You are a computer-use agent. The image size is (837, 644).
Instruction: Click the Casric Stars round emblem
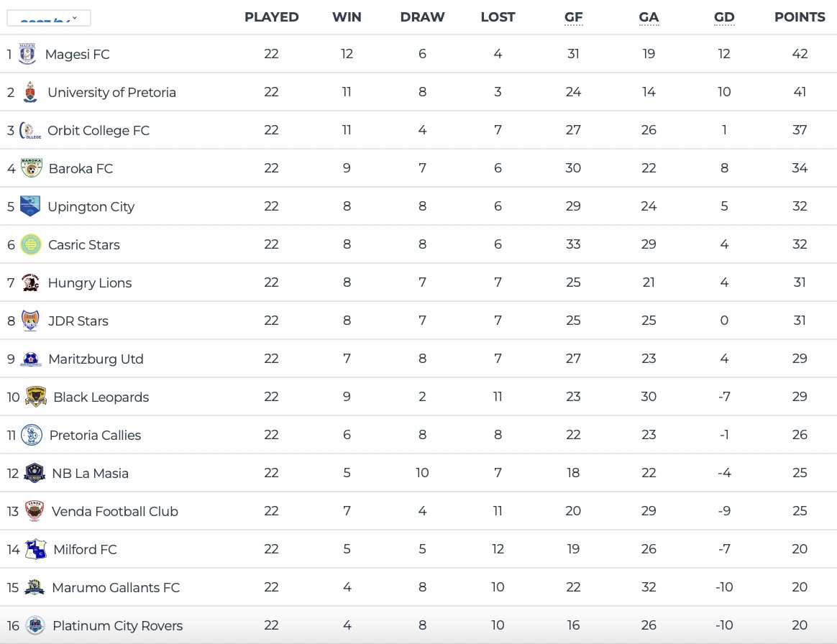31,244
